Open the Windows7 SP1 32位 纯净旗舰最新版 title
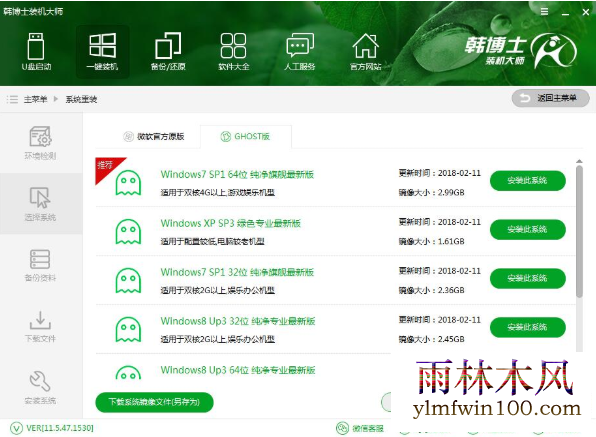The image size is (596, 437). click(x=237, y=272)
